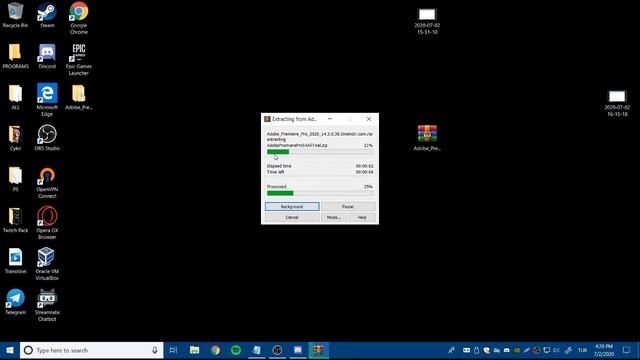
Task: Focus the 'Type here to search' box
Action: point(91,350)
